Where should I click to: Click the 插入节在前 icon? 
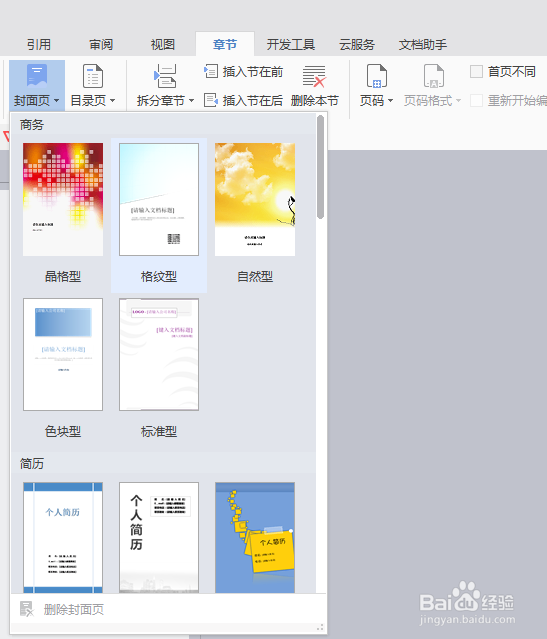[x=211, y=71]
